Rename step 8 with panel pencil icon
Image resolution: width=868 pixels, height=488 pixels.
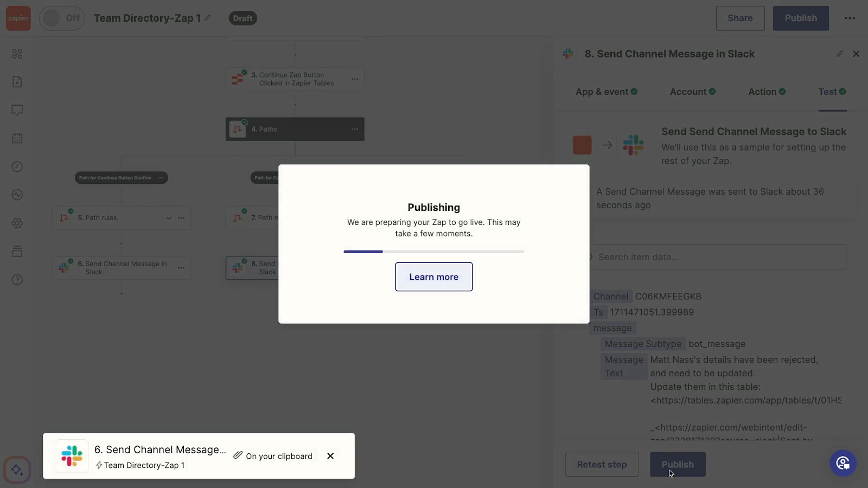click(840, 54)
